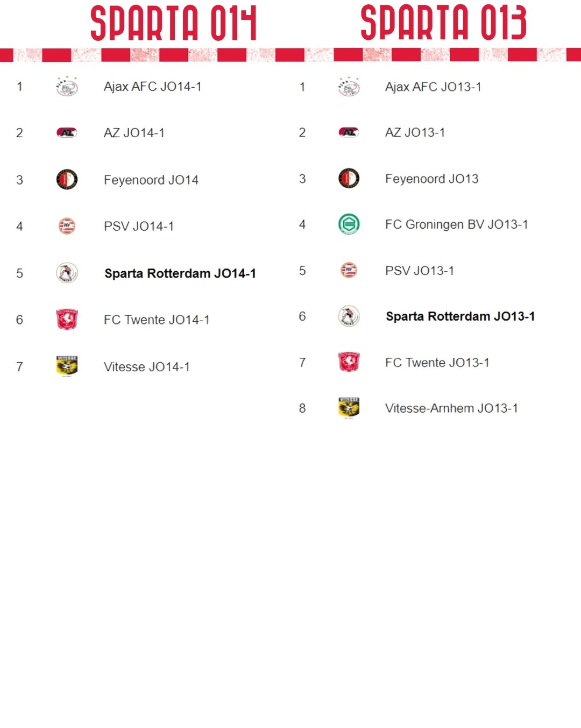581x728 pixels.
Task: Click the SPARTA O13 heading
Action: 444,23
